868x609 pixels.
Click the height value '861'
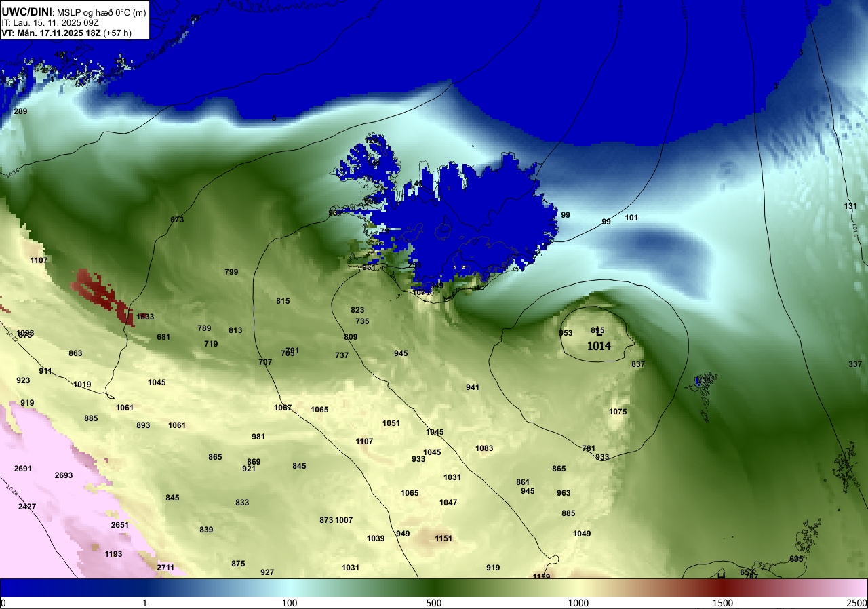coord(523,482)
